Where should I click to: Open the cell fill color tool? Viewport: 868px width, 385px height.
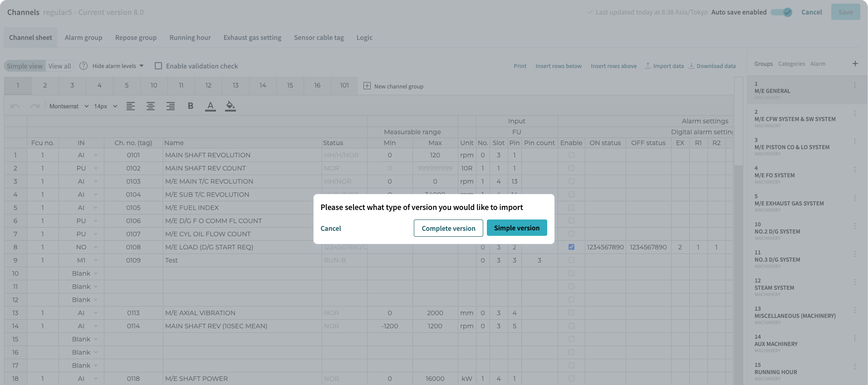coord(230,106)
